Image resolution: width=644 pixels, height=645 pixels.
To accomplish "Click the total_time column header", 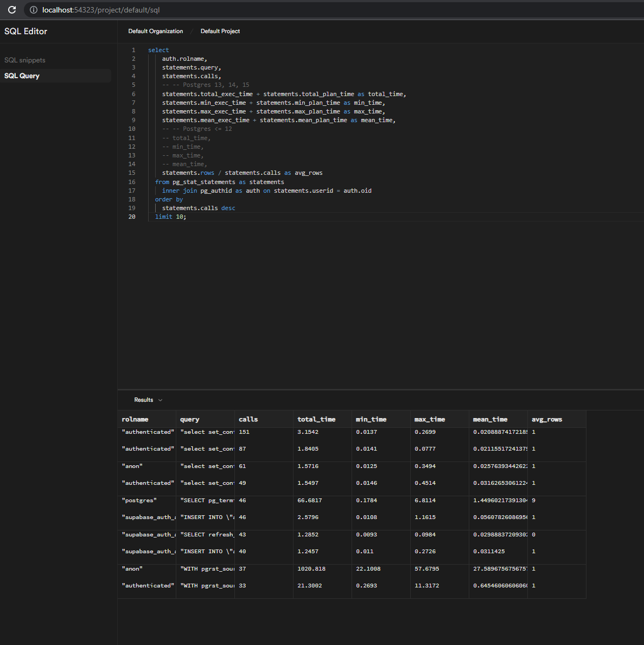I will [x=316, y=419].
